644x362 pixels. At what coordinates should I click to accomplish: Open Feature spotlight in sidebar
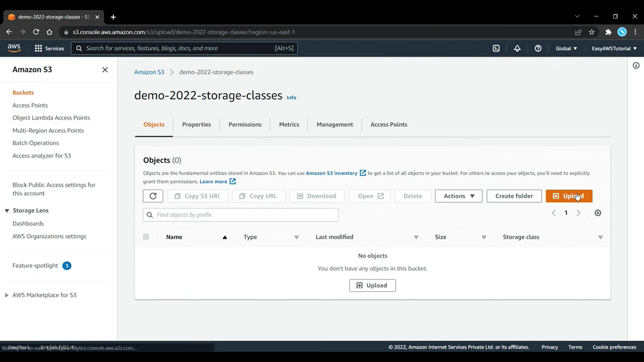coord(35,266)
